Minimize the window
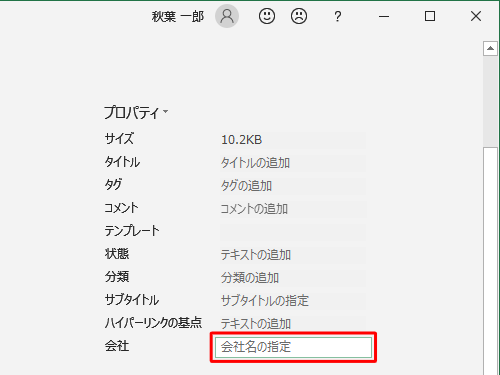The image size is (500, 375). (x=384, y=16)
